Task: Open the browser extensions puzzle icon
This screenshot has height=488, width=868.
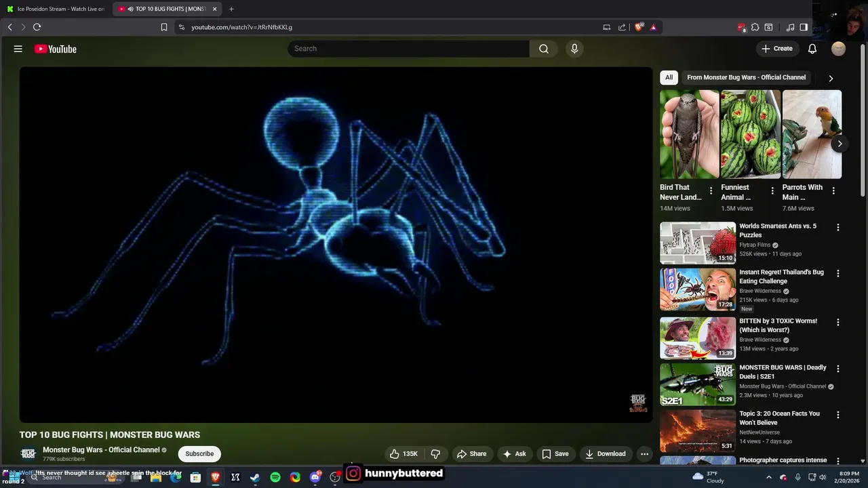Action: pos(755,27)
